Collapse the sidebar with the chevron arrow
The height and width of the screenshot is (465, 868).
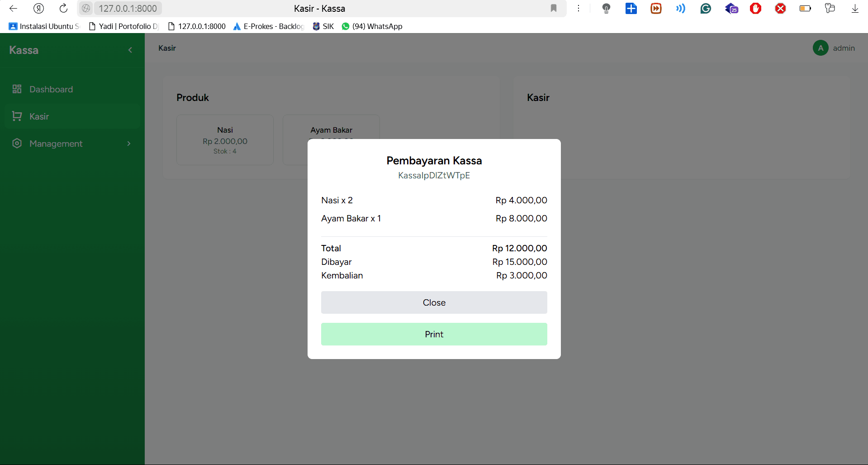(x=130, y=50)
